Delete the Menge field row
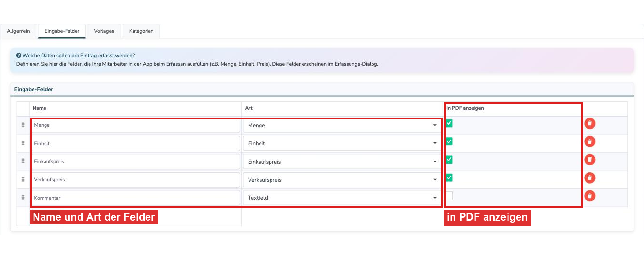The image size is (644, 259). (x=590, y=123)
